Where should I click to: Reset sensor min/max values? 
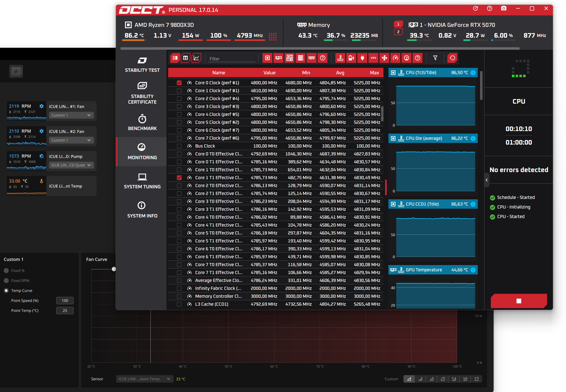pyautogui.click(x=452, y=58)
